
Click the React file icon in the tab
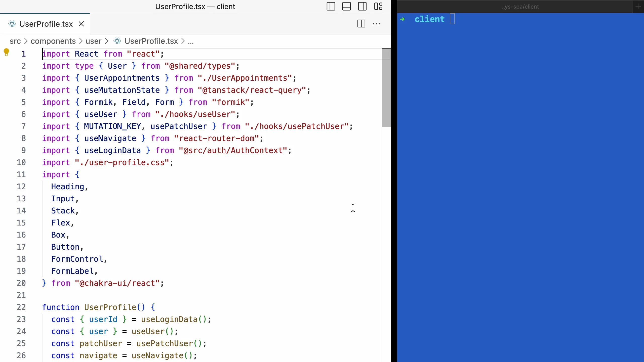click(x=12, y=24)
